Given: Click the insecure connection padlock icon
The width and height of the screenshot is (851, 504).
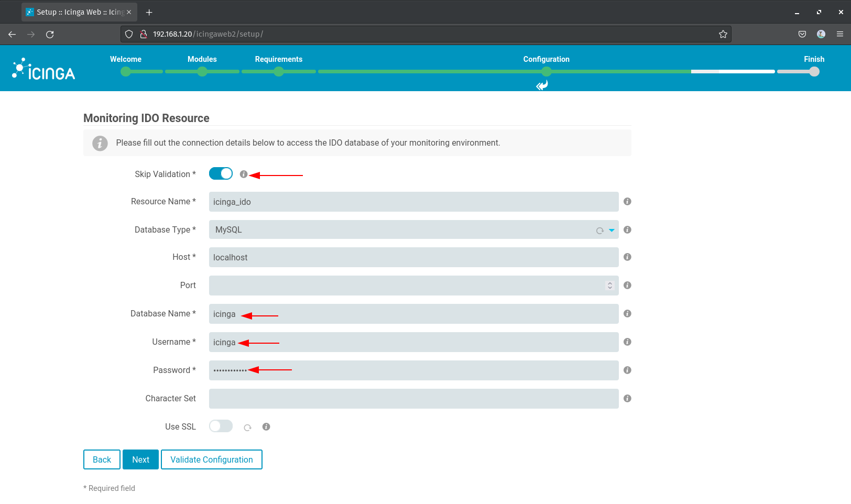Looking at the screenshot, I should click(x=143, y=34).
